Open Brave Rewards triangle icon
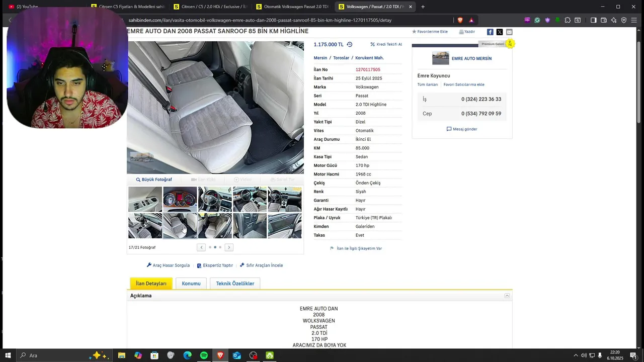644x362 pixels. [471, 20]
